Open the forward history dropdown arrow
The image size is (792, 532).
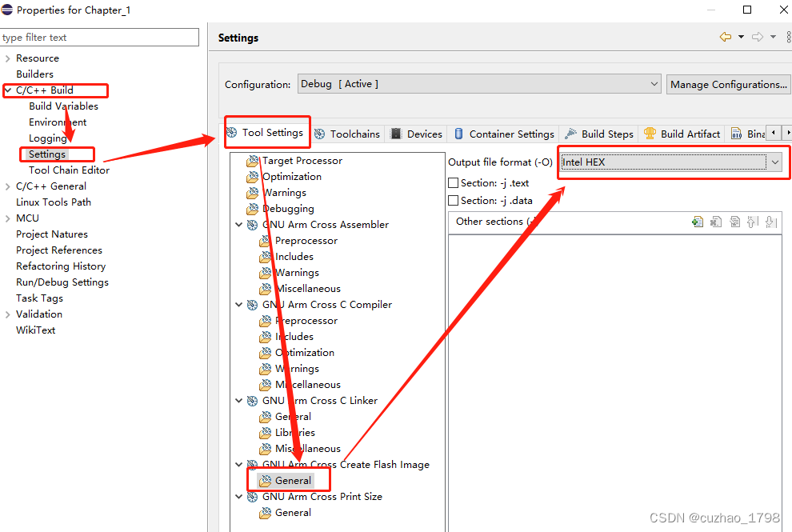click(x=773, y=37)
